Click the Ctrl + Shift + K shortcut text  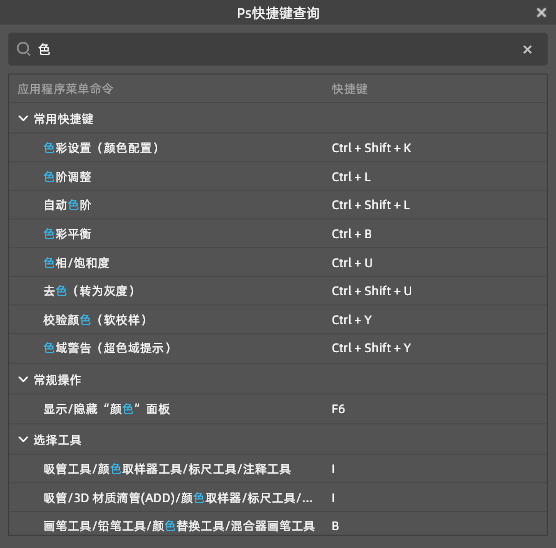tap(371, 148)
